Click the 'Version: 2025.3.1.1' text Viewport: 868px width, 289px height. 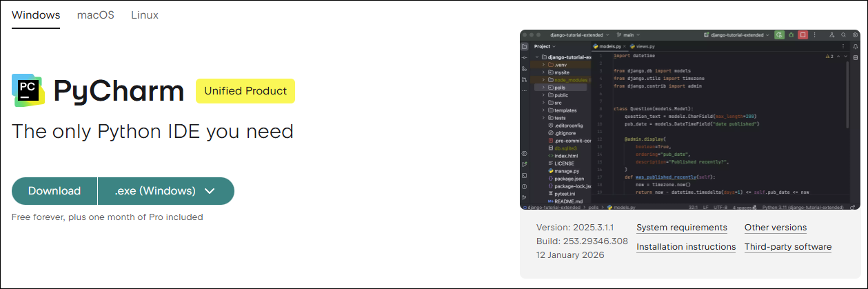click(x=575, y=228)
